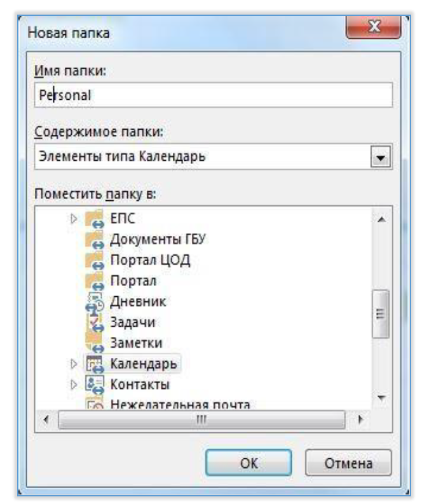The image size is (448, 504).
Task: Click the Имя папки text field
Action: [212, 95]
